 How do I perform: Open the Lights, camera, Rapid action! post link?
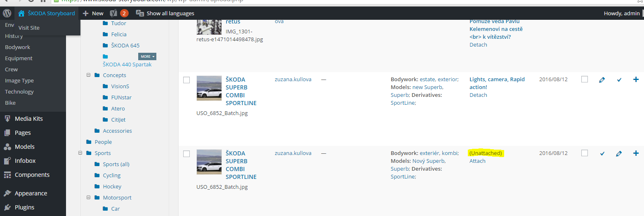tap(497, 83)
